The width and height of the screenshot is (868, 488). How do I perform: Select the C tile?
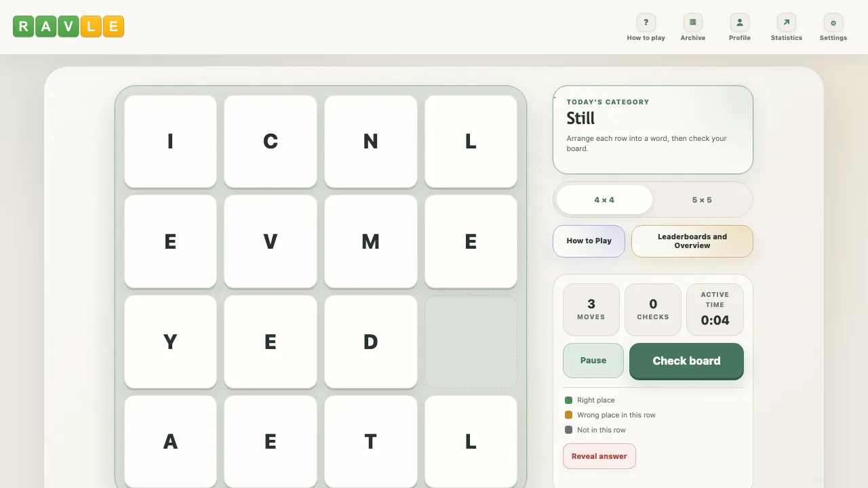271,141
